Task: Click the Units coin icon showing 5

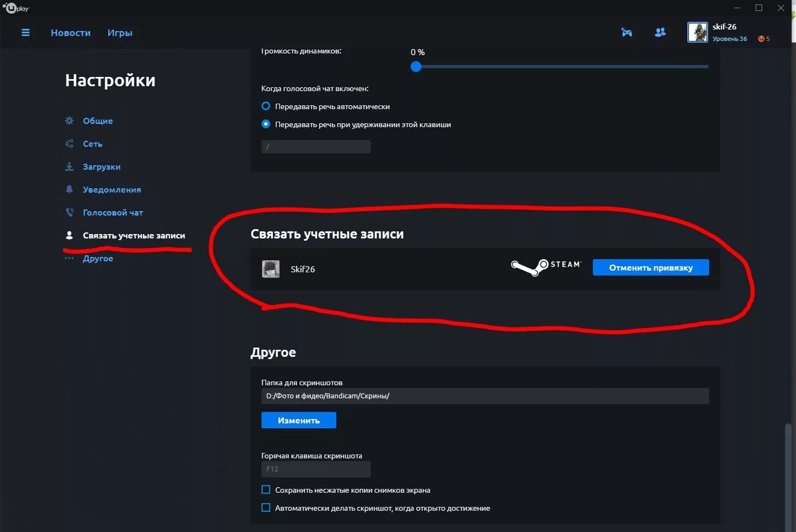Action: [x=761, y=39]
